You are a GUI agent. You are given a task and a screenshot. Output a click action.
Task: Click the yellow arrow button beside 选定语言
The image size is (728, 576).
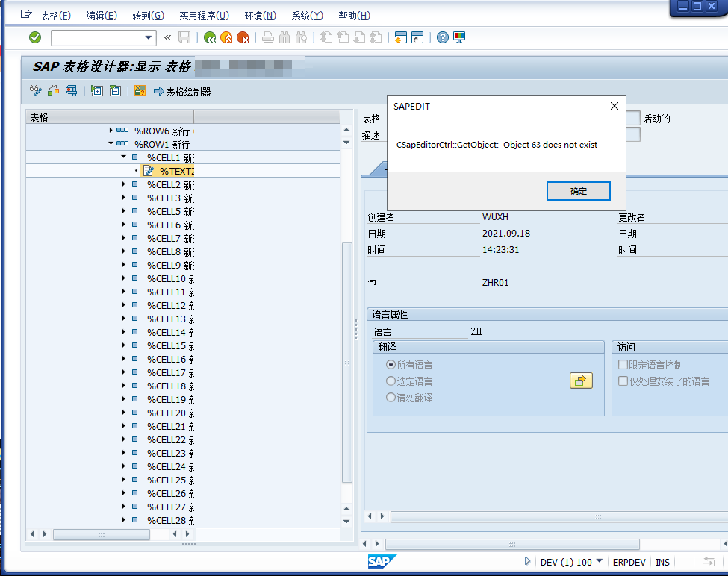[x=581, y=381]
